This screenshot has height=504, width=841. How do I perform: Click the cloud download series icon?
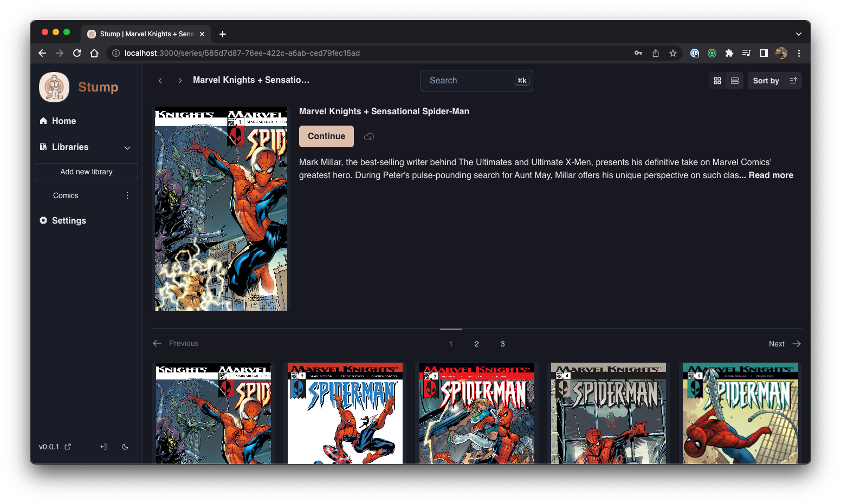tap(369, 136)
